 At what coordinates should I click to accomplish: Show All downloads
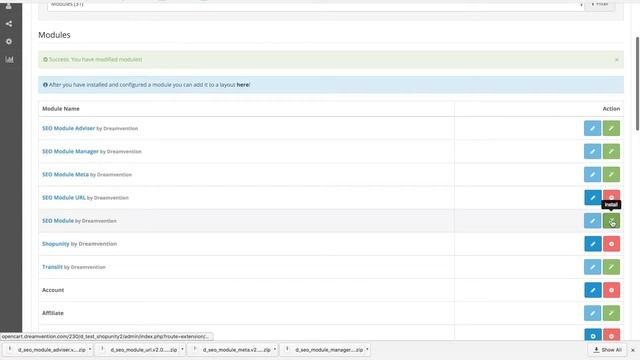tap(607, 350)
